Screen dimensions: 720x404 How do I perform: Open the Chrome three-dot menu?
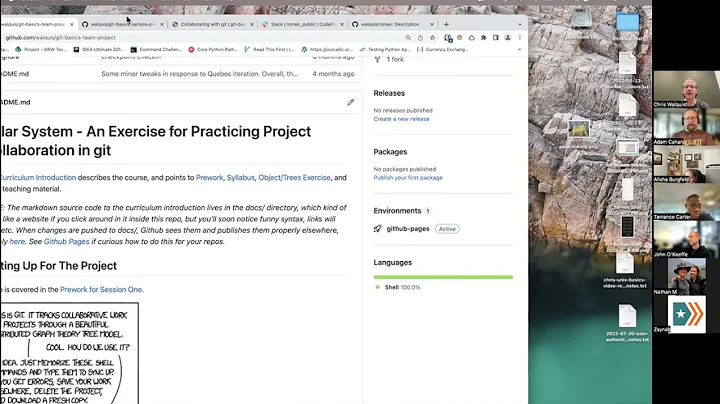coord(520,38)
